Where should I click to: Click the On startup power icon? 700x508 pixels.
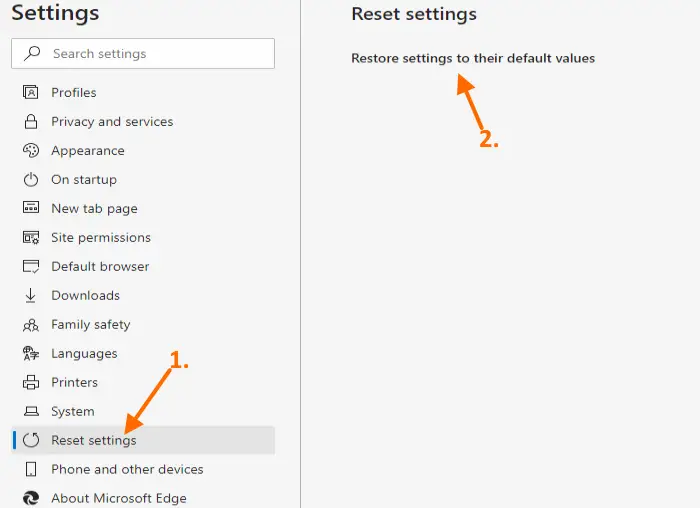[31, 180]
